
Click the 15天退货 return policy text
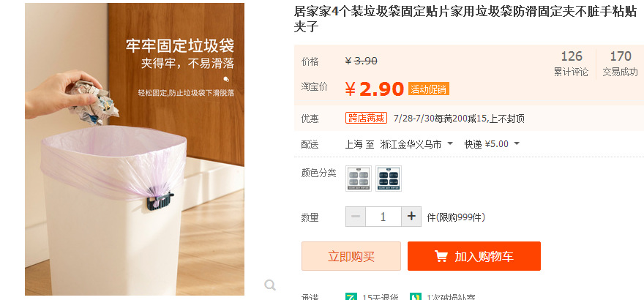click(380, 296)
